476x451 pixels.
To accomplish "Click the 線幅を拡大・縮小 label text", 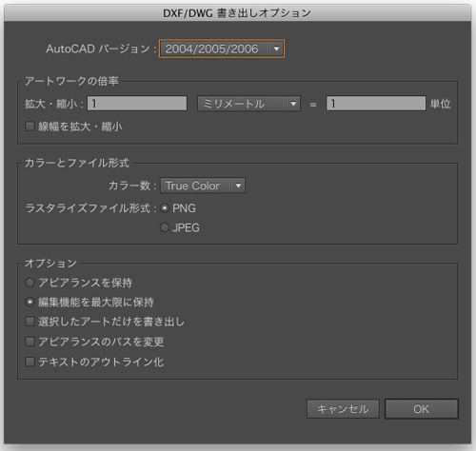I will [x=80, y=127].
